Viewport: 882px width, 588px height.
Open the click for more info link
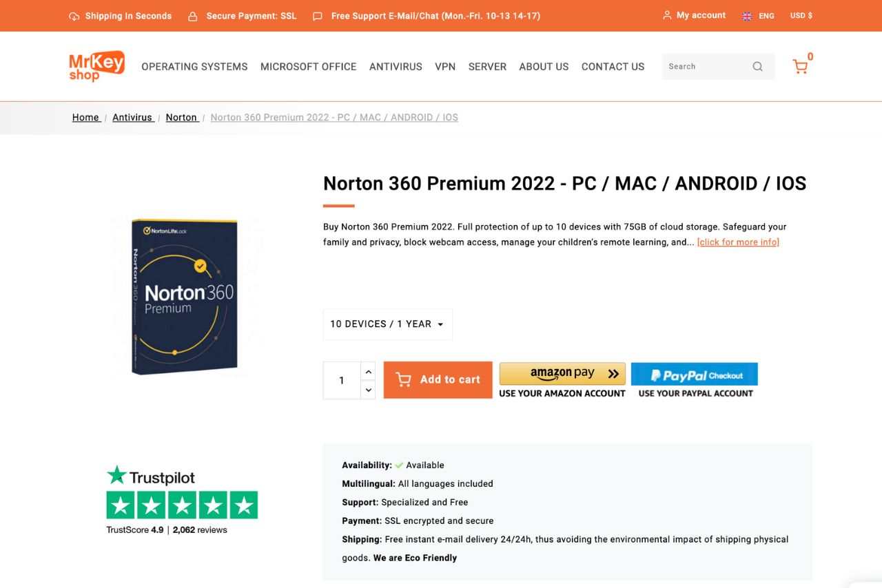click(737, 242)
